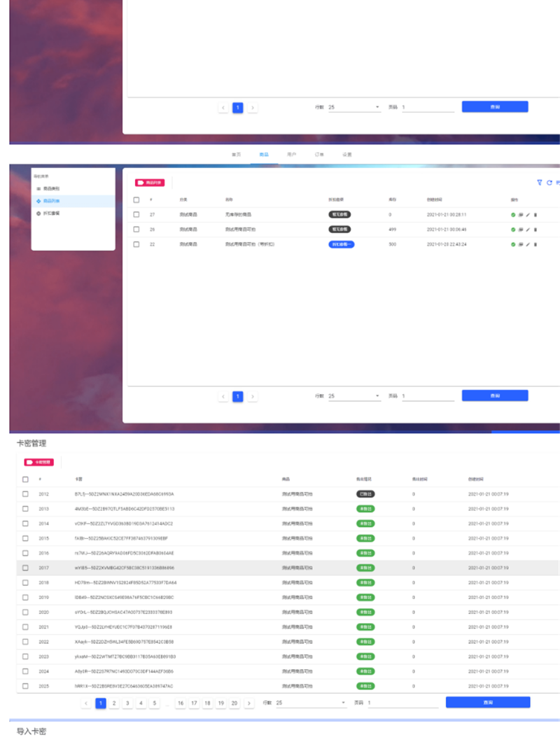Image resolution: width=560 pixels, height=737 pixels.
Task: Click the 商品类别 list icon in the sidebar
Action: (38, 188)
